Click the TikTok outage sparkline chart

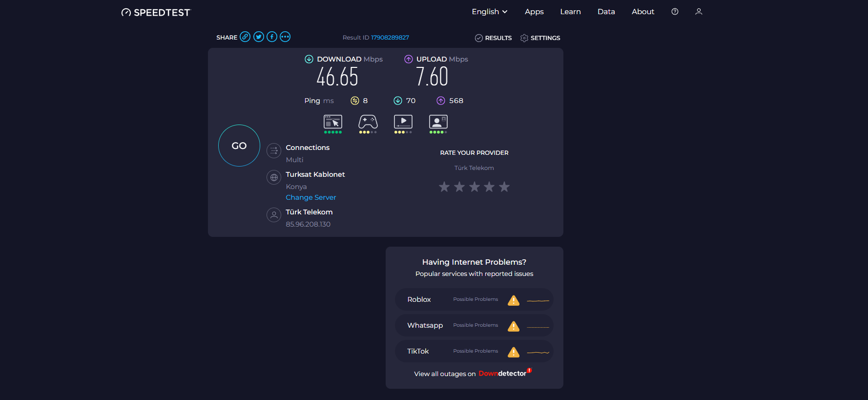coord(538,352)
